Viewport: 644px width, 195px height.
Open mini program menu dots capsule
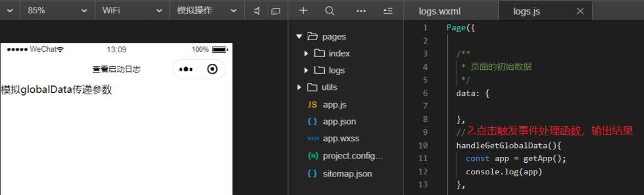(x=186, y=69)
